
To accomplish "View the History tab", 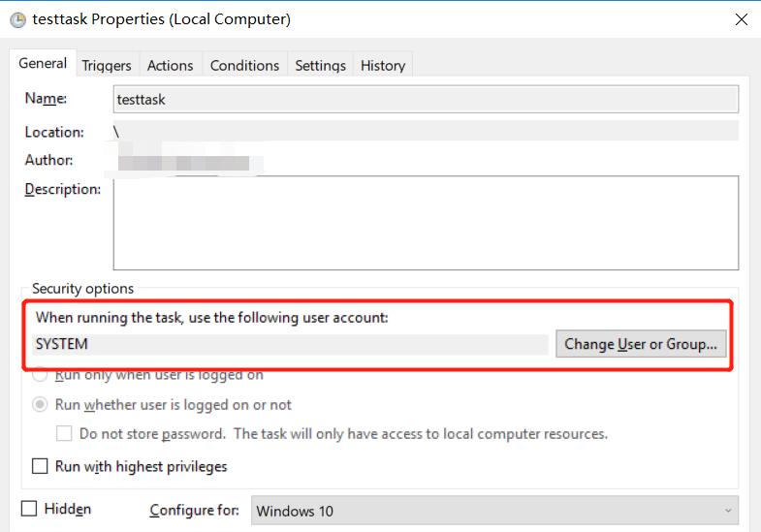I will (383, 65).
